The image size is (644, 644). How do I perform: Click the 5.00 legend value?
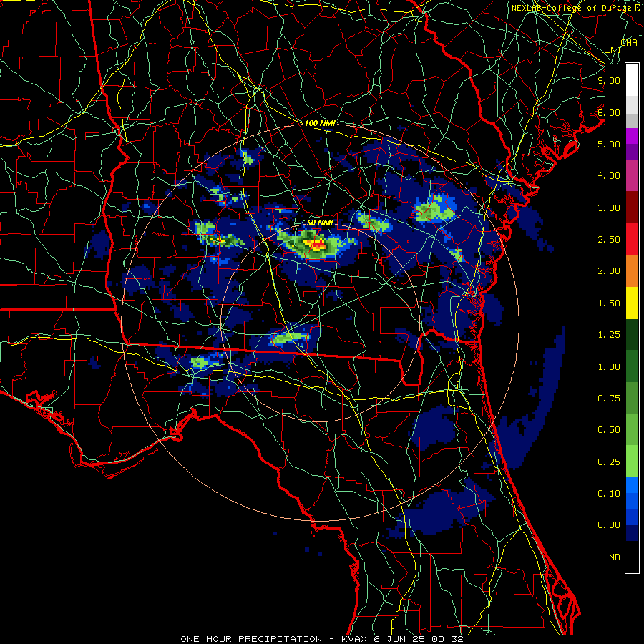click(609, 144)
